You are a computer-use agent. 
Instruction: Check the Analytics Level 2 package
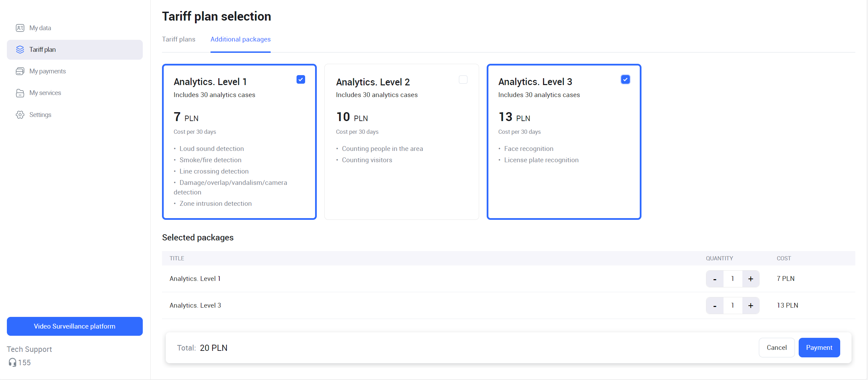[x=463, y=80]
